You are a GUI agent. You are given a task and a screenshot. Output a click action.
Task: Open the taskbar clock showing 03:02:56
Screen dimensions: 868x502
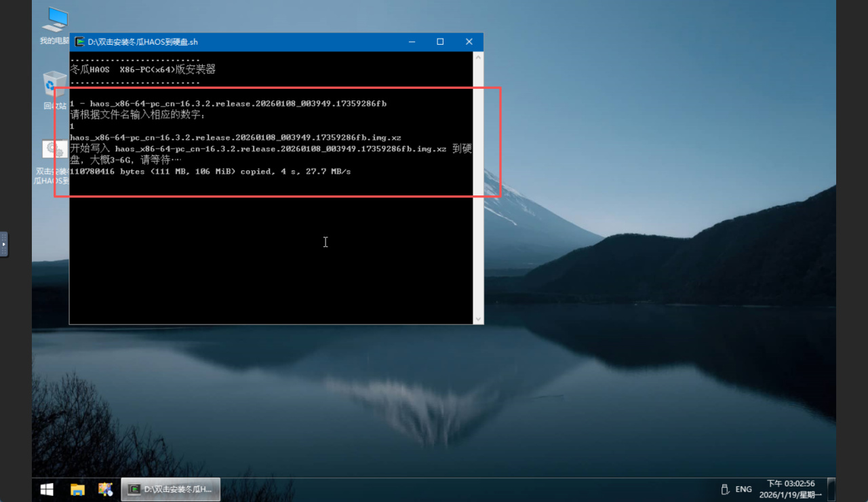click(791, 484)
